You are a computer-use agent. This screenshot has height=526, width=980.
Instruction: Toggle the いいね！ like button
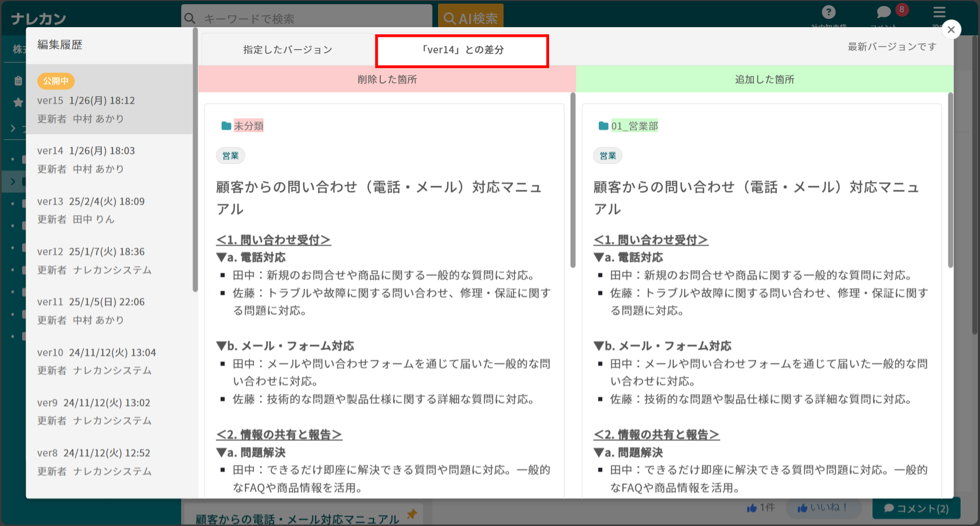click(x=823, y=508)
